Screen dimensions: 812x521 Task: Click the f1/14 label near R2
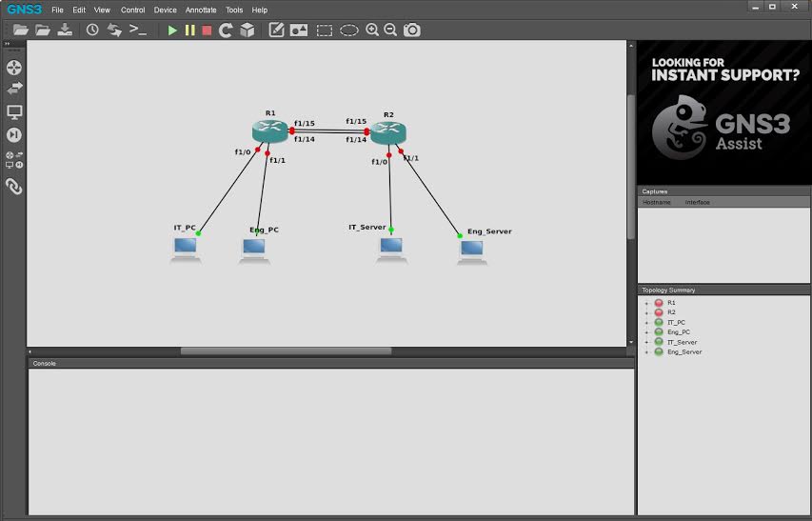coord(356,139)
